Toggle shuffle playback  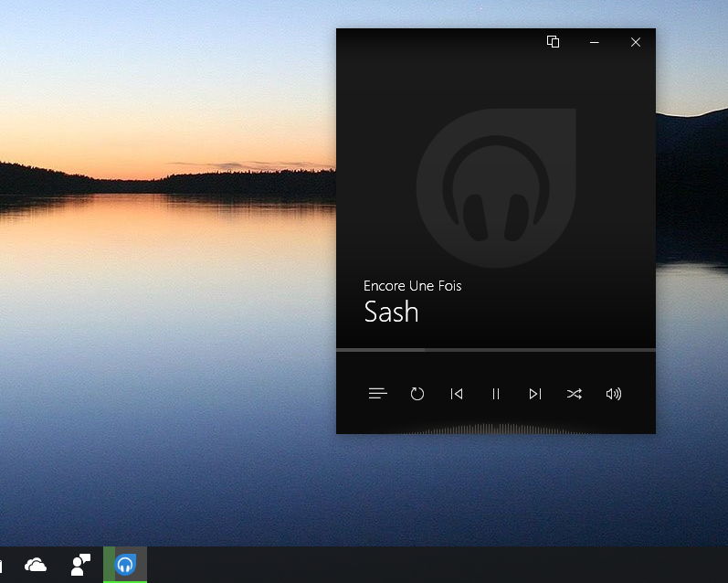click(x=575, y=394)
